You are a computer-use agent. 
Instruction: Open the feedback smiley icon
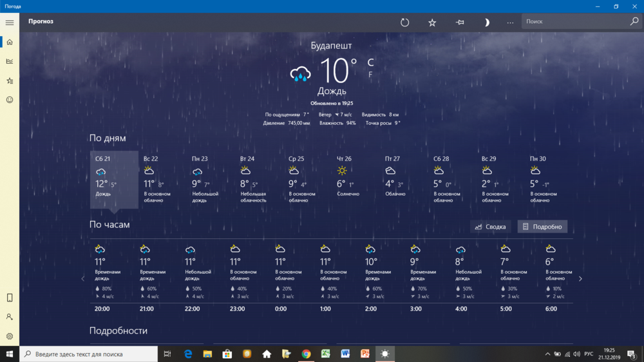[10, 100]
